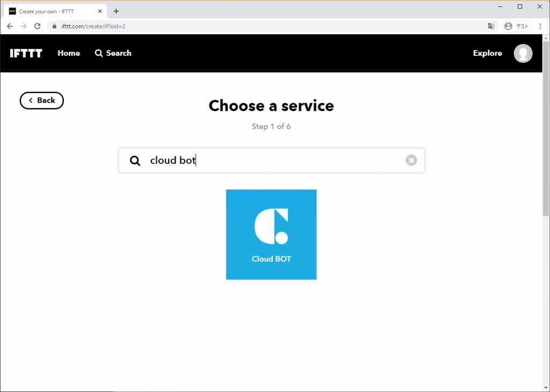This screenshot has height=392, width=550.
Task: Open the Explore link
Action: [x=487, y=53]
